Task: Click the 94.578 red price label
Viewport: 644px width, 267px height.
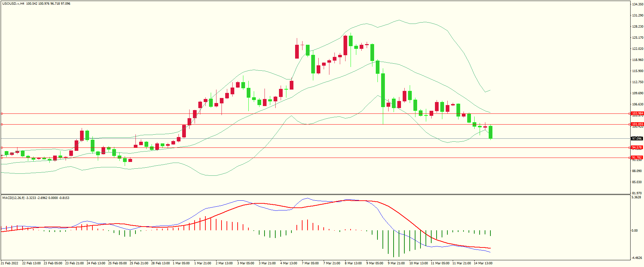Action: pyautogui.click(x=637, y=147)
